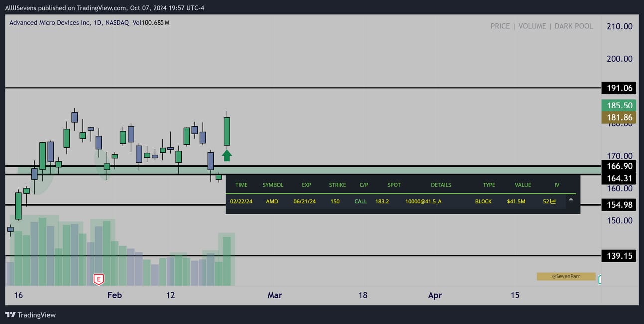This screenshot has height=324, width=644.
Task: Select the 139.15 price level label
Action: click(619, 256)
